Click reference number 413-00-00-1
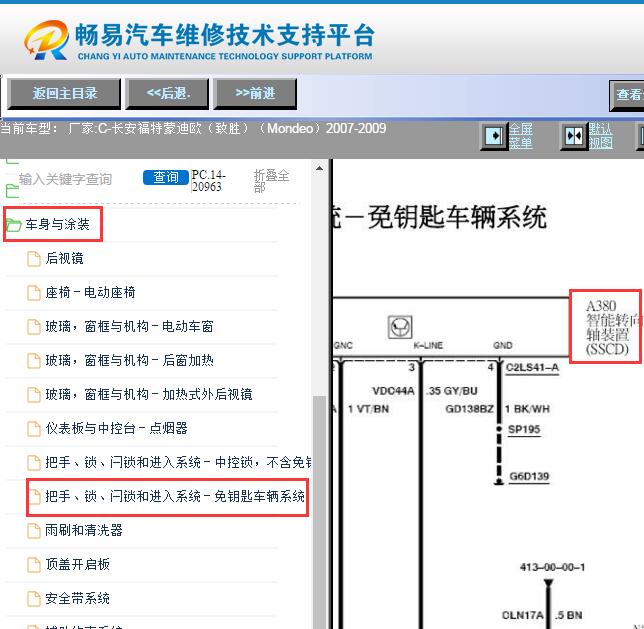 pyautogui.click(x=552, y=567)
